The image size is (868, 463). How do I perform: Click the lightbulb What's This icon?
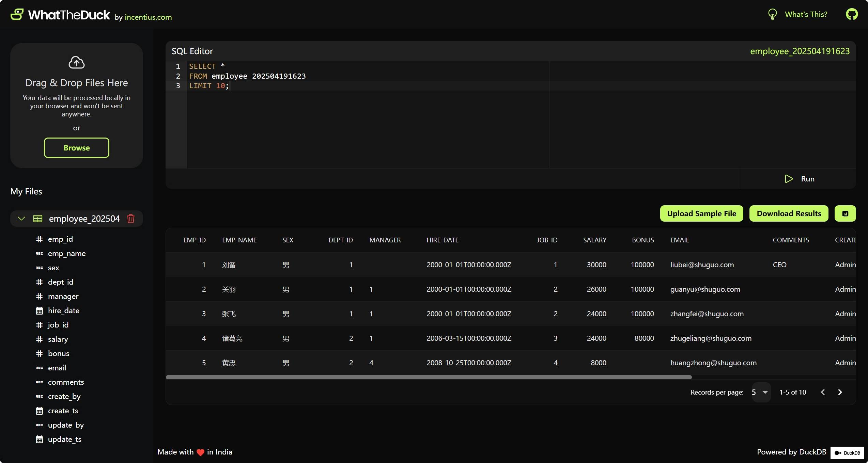point(772,14)
